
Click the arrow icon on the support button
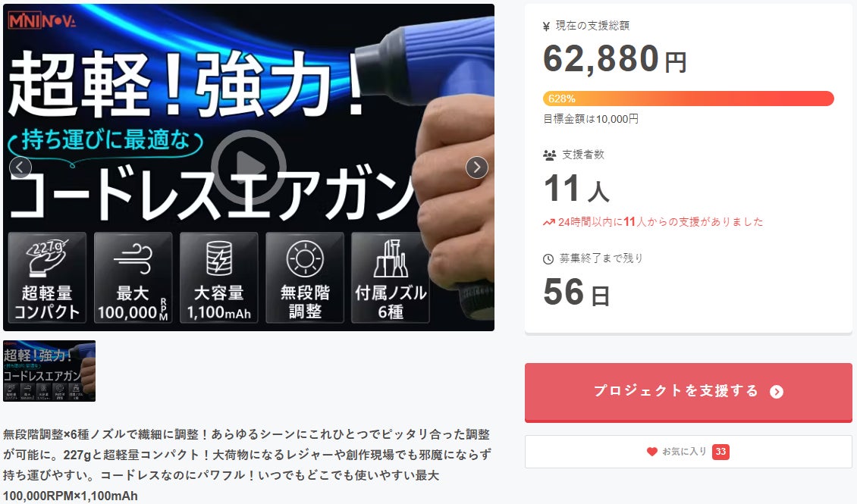pos(777,392)
